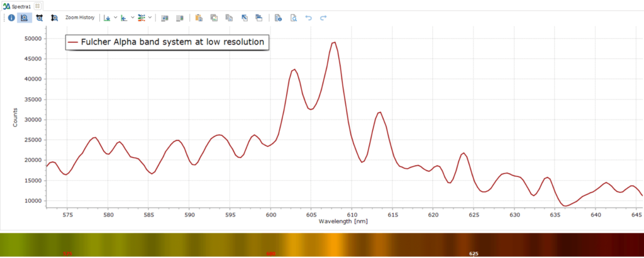The height and width of the screenshot is (258, 644).
Task: Click the clipboard paste icon
Action: 199,18
